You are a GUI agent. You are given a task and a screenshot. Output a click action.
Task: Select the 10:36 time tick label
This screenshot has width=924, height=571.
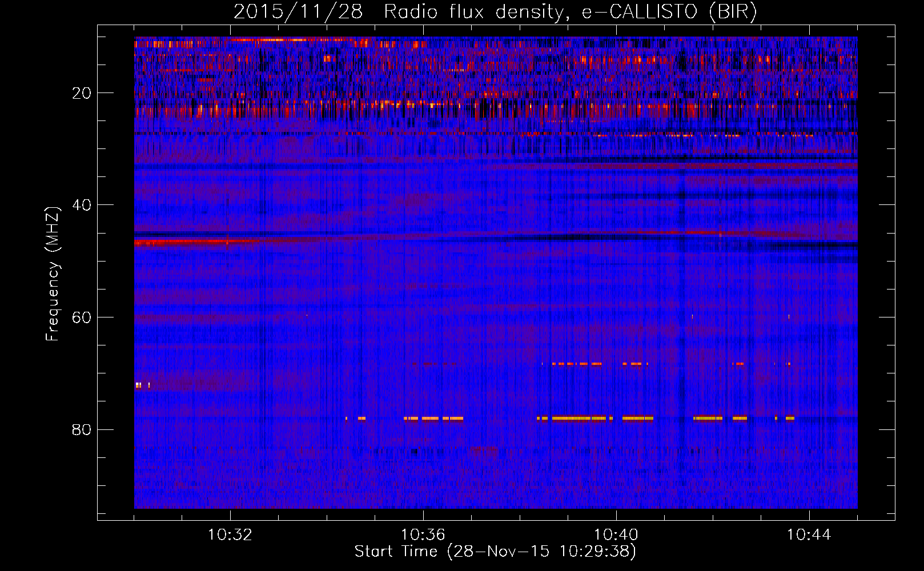click(423, 534)
